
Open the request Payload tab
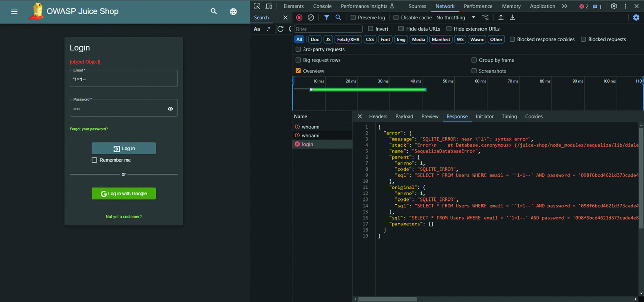tap(404, 116)
